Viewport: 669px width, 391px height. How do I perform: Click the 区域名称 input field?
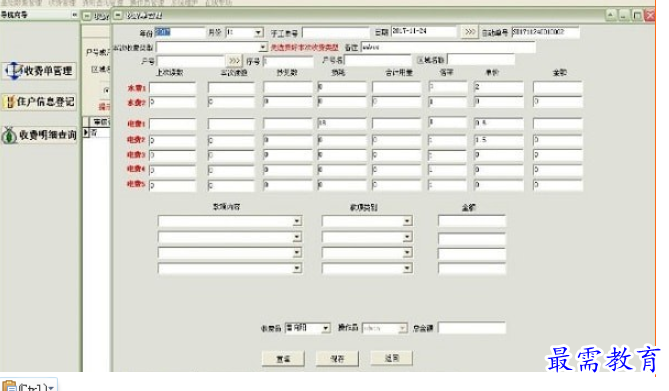481,59
